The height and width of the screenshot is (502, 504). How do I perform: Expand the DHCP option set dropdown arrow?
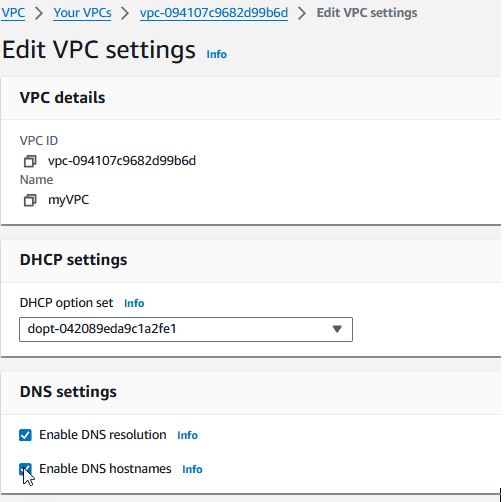[x=337, y=329]
